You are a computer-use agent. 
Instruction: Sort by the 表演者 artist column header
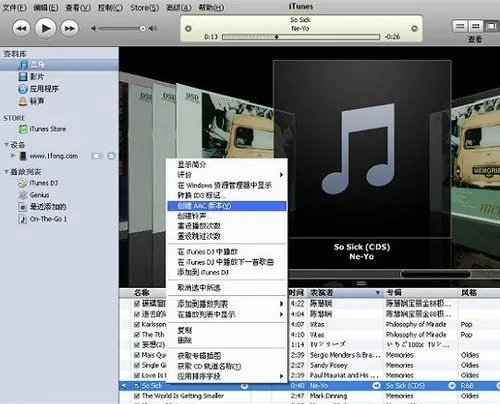pyautogui.click(x=345, y=293)
